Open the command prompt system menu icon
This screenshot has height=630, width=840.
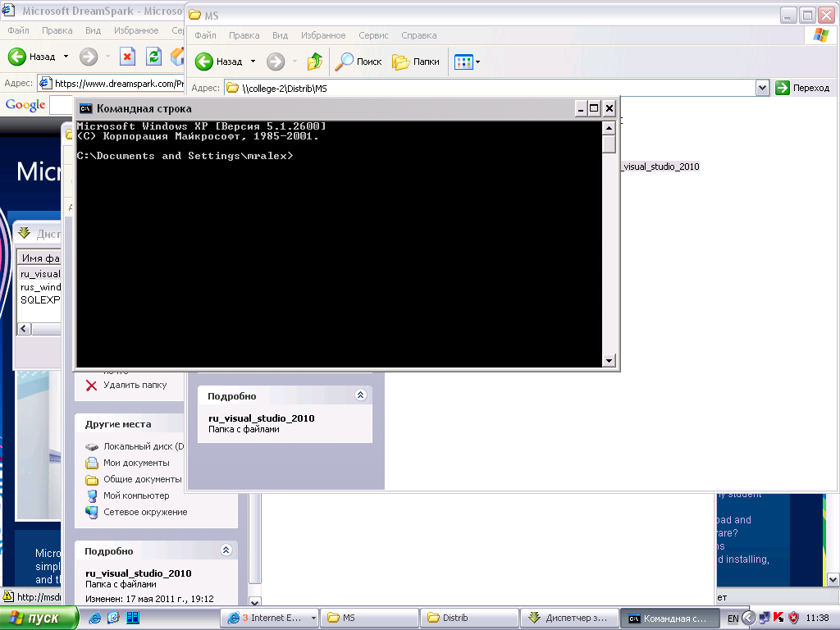[x=85, y=109]
